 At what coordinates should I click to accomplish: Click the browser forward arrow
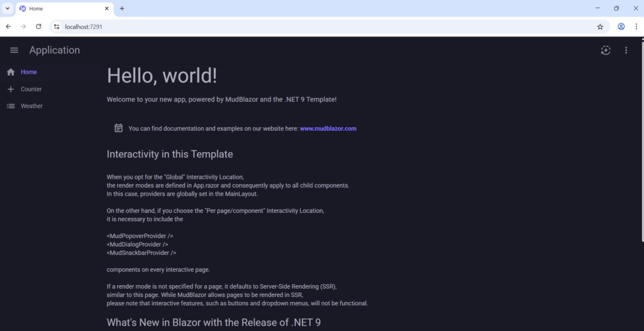click(23, 26)
